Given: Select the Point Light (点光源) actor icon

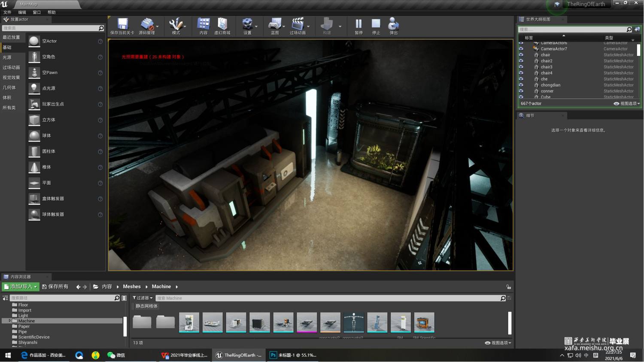Looking at the screenshot, I should 34,88.
